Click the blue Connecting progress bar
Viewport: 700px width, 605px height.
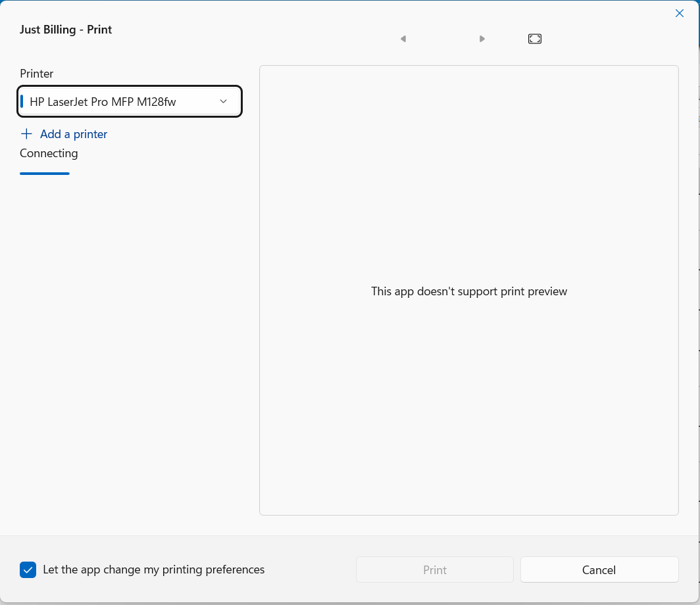[x=45, y=174]
